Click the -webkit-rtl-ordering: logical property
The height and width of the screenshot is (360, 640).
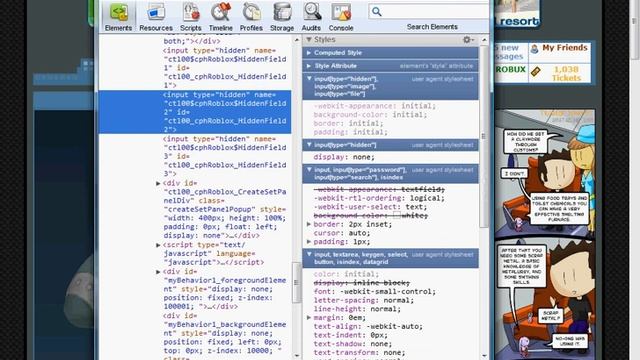[379, 198]
